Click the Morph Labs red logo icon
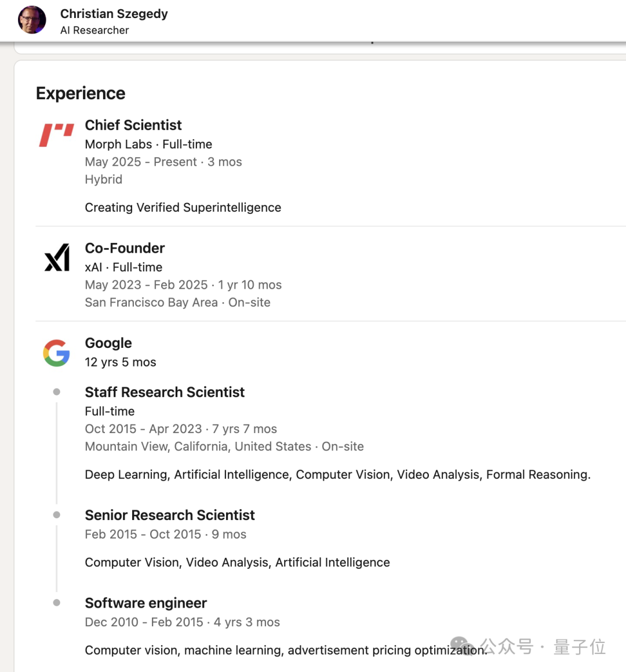The image size is (626, 672). [x=57, y=135]
